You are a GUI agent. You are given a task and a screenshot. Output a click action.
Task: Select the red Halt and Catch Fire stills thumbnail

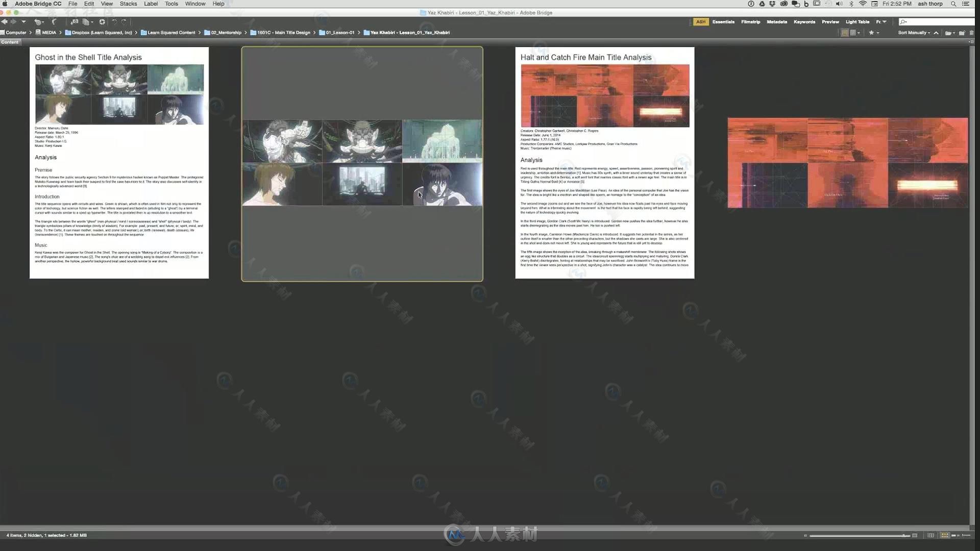pyautogui.click(x=847, y=163)
